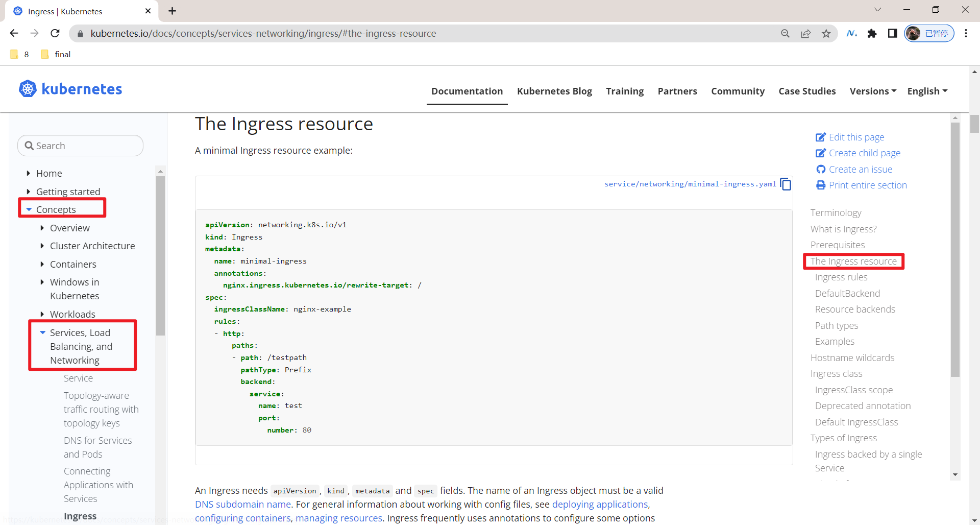Click the address bar URL
The height and width of the screenshot is (525, 980).
tap(263, 33)
